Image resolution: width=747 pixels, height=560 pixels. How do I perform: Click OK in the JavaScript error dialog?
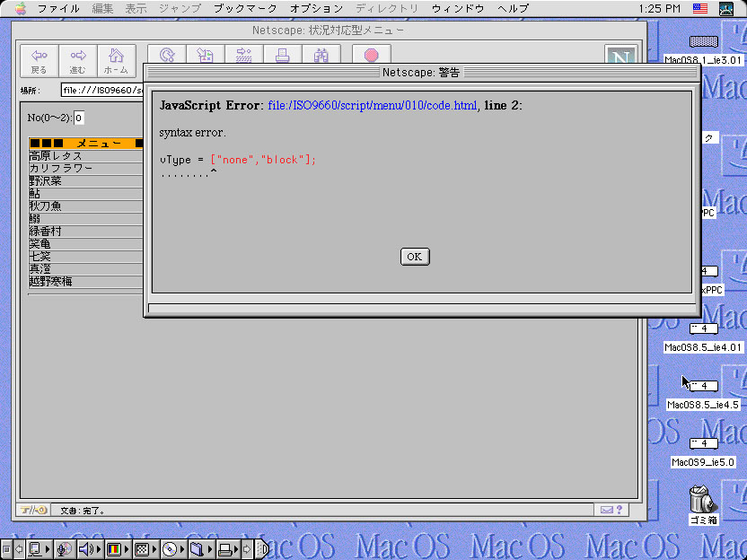415,257
